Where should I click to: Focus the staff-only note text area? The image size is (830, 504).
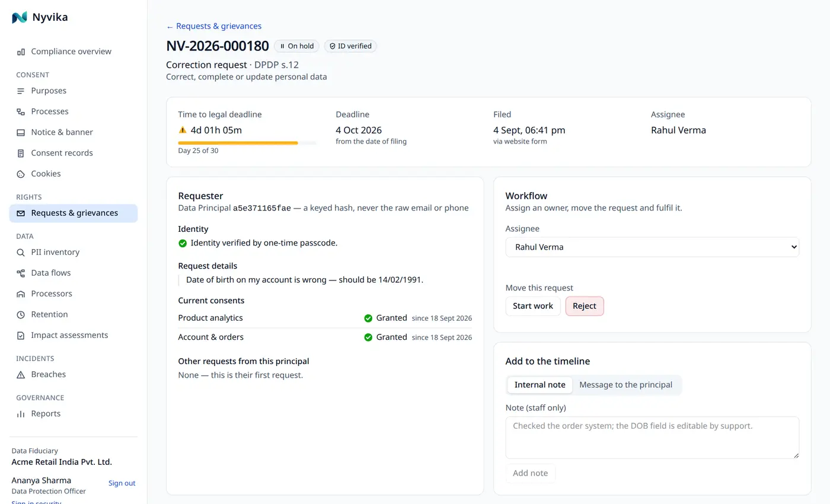652,438
